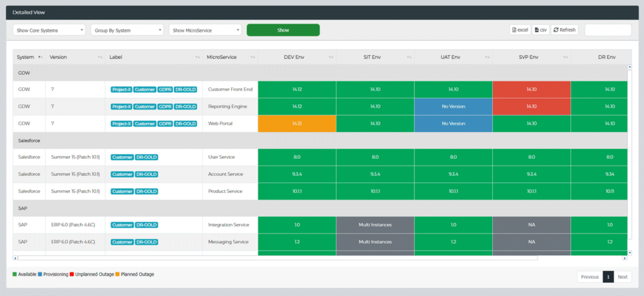Click the DEV Env sort arrows
Viewport: 644px width, 296px height.
click(x=329, y=58)
